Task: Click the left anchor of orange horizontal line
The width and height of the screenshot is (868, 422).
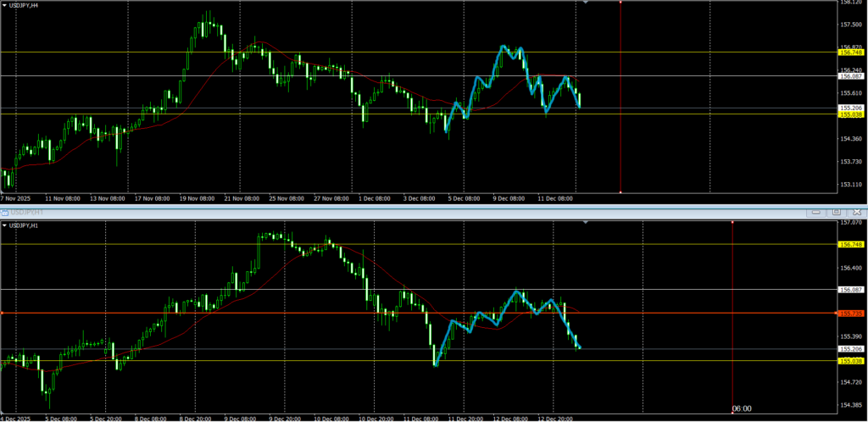Action: click(3, 314)
